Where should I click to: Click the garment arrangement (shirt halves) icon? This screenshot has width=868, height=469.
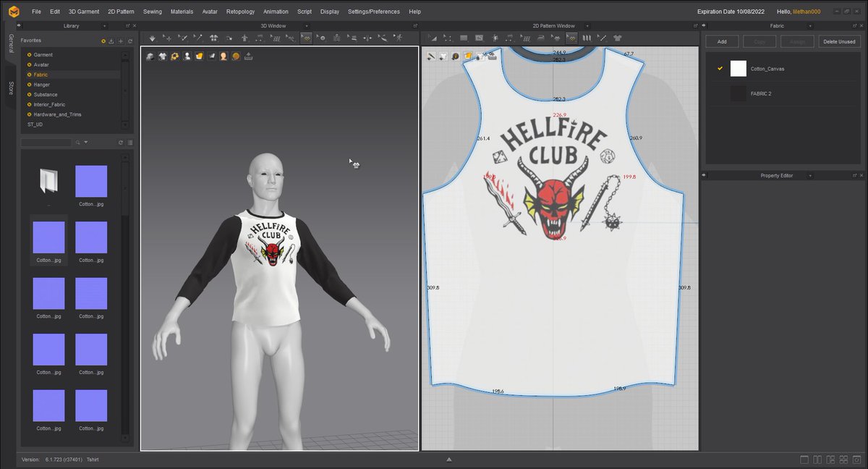[214, 38]
